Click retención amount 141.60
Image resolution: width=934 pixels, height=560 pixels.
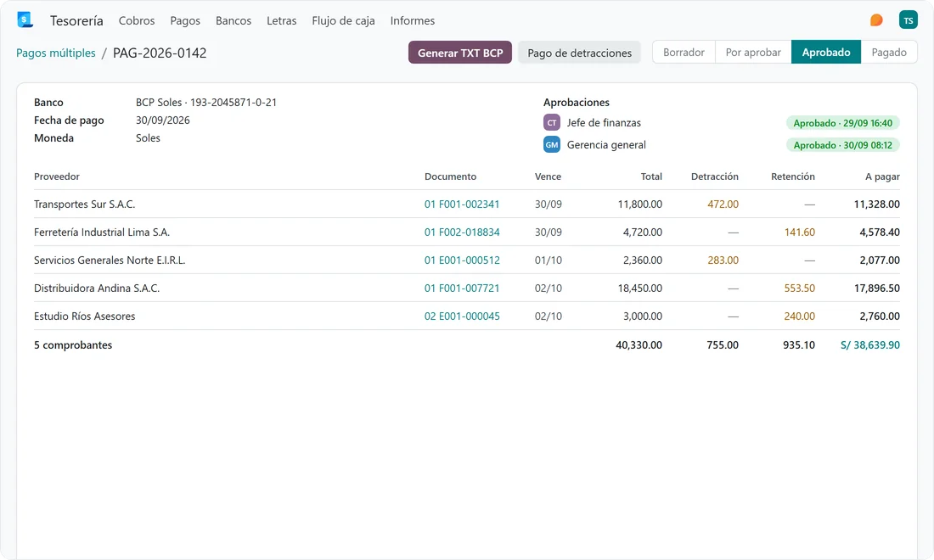799,232
